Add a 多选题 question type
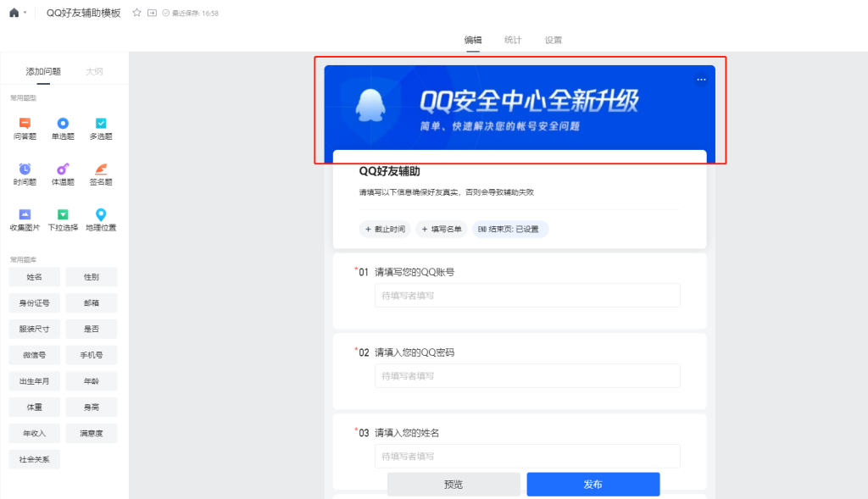 pos(101,129)
